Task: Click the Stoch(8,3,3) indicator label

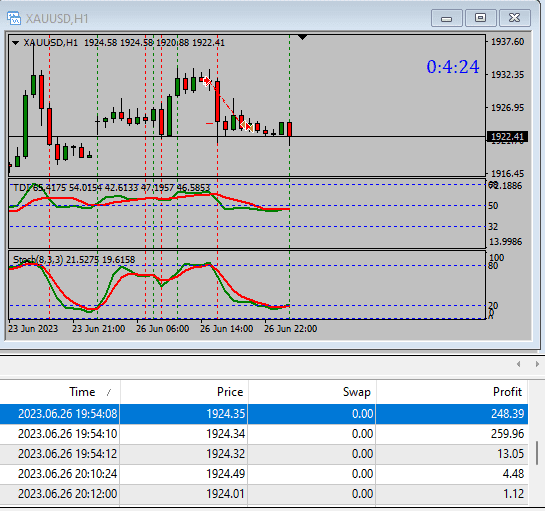Action: [x=74, y=260]
